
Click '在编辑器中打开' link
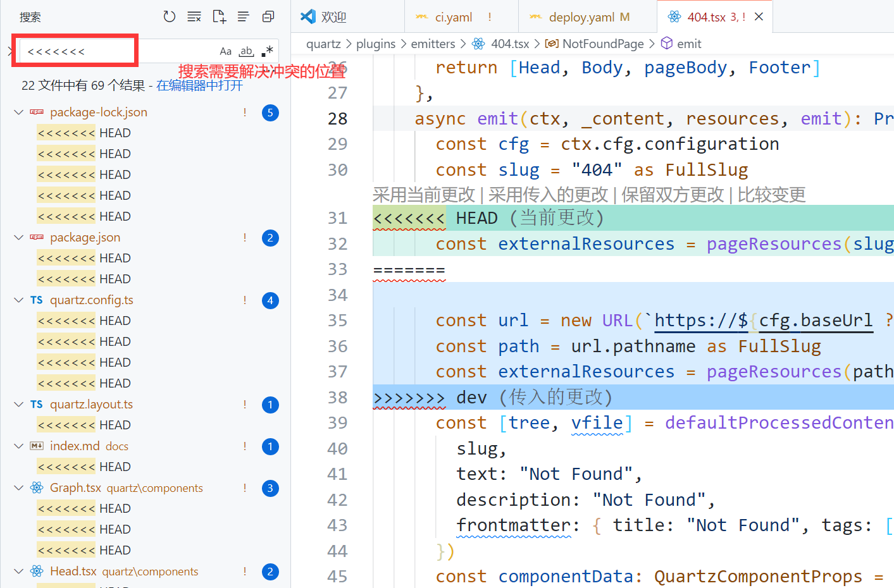(x=199, y=85)
